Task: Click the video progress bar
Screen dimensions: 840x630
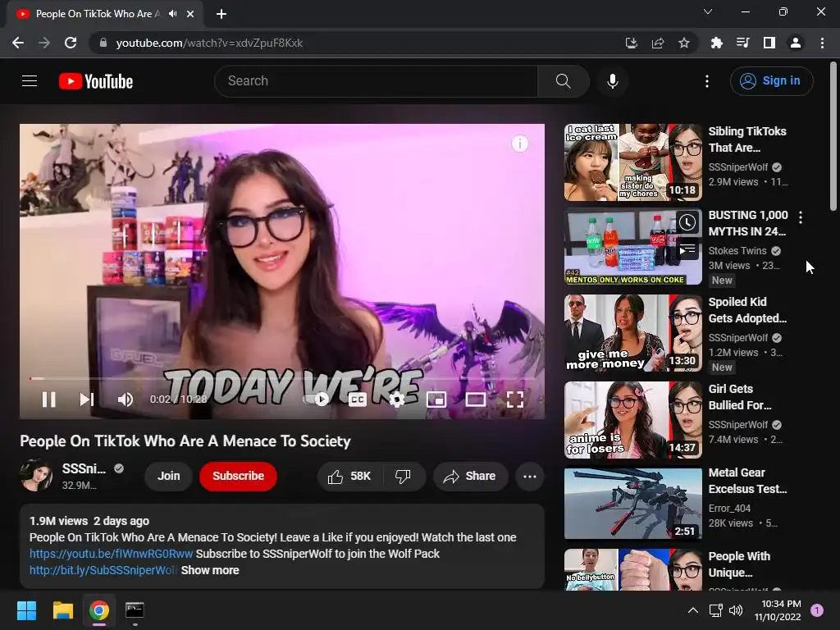Action: [282, 378]
